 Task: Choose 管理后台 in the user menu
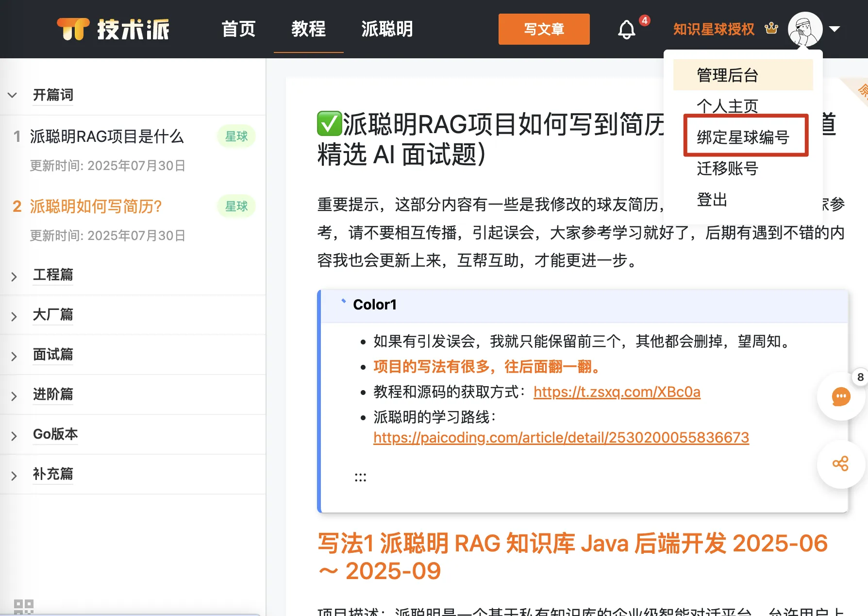pos(743,75)
